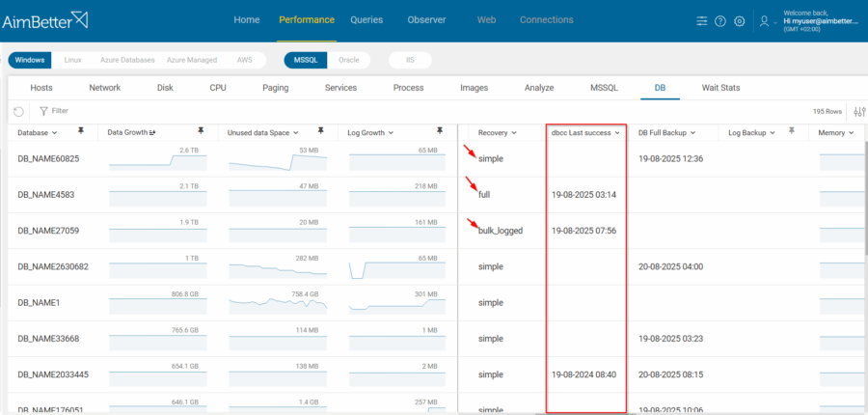The image size is (868, 415).
Task: Select the IIS toggle
Action: pos(410,60)
